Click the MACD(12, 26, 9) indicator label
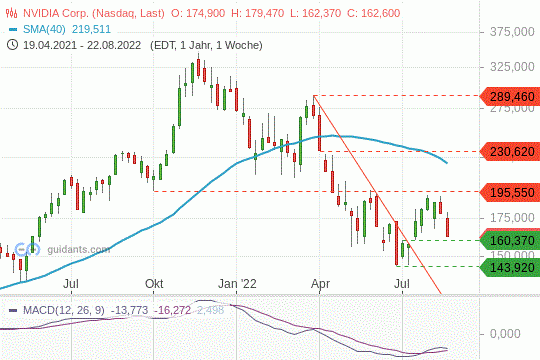The width and height of the screenshot is (540, 360). 64,310
